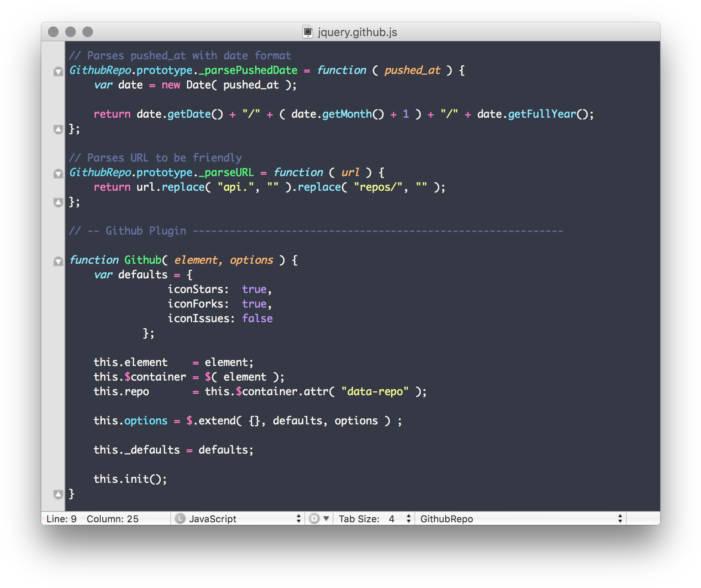Click fold end marker closing Github function
The height and width of the screenshot is (588, 701).
tap(58, 494)
